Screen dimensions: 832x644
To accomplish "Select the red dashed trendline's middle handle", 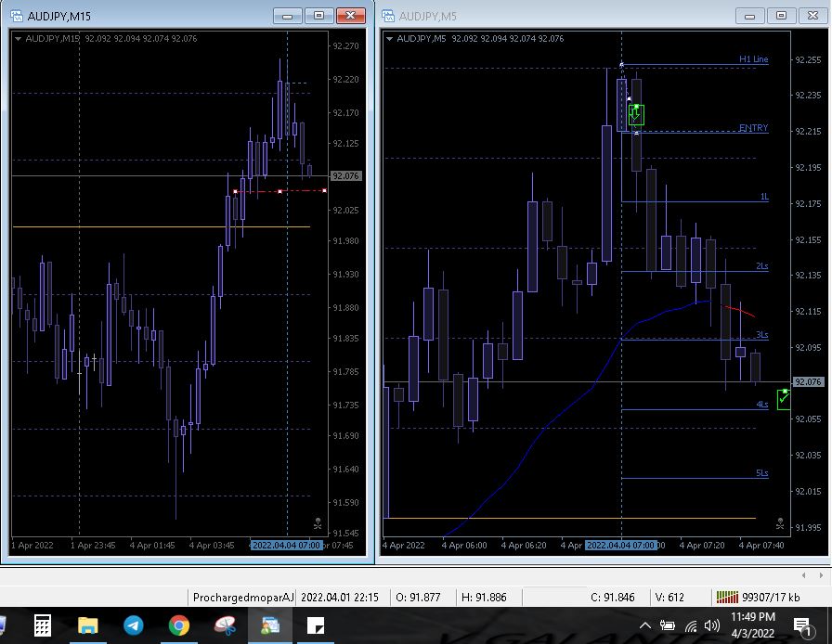I will (x=280, y=191).
